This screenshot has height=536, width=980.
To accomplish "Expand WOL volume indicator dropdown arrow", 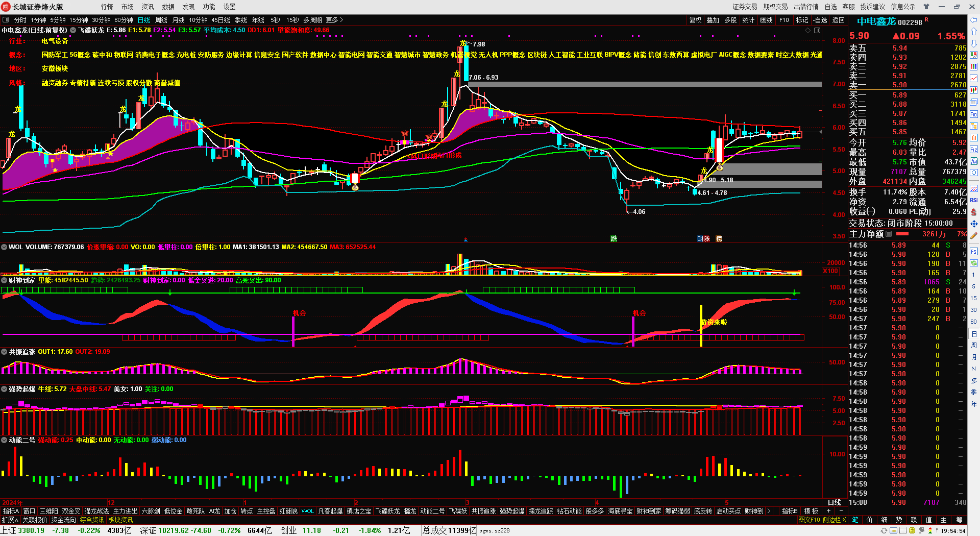I will tap(4, 247).
